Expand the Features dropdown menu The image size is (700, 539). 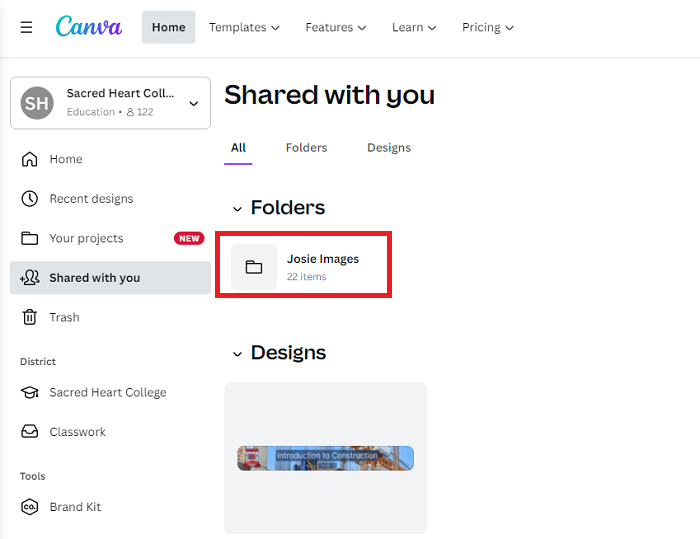(335, 27)
